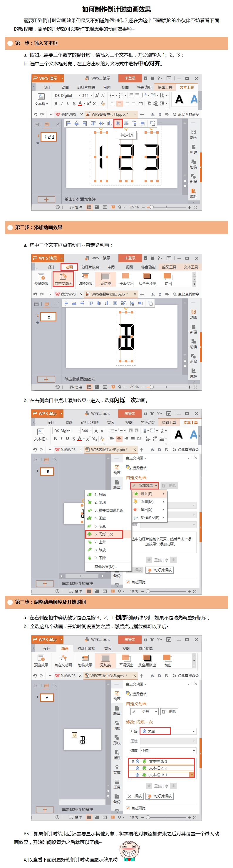Click zoom slider beside 29 % in step 1
This screenshot has height=868, width=233.
pos(152,207)
